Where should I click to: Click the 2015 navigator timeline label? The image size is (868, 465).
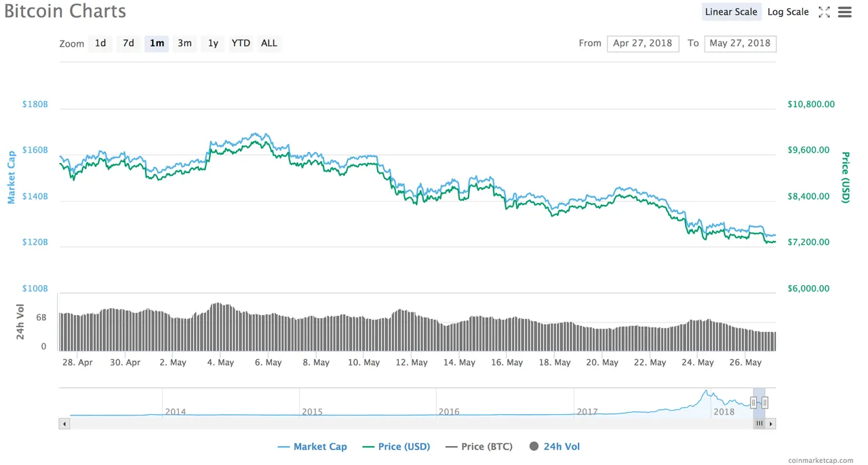(x=312, y=411)
